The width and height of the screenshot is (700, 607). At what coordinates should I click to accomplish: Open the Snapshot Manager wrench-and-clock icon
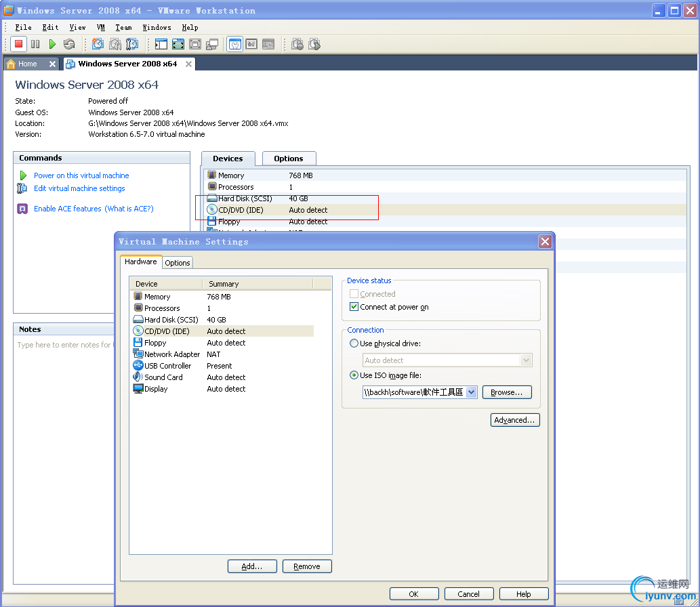click(x=132, y=44)
